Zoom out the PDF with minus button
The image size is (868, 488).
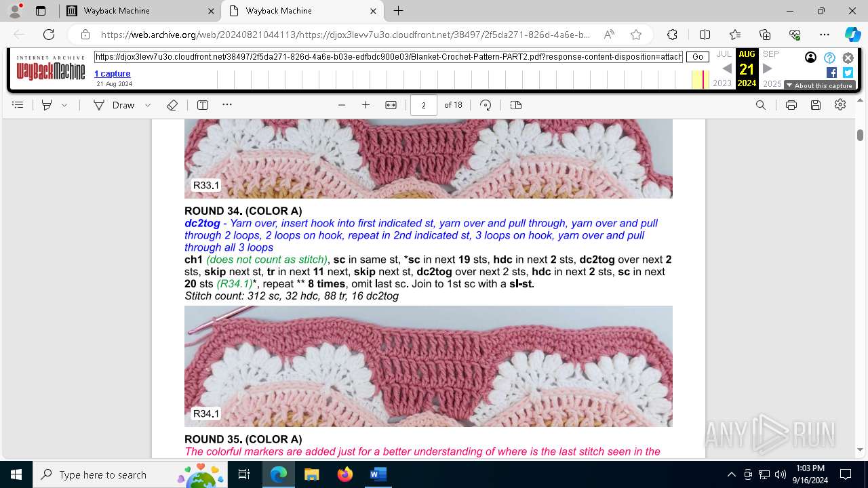coord(342,105)
